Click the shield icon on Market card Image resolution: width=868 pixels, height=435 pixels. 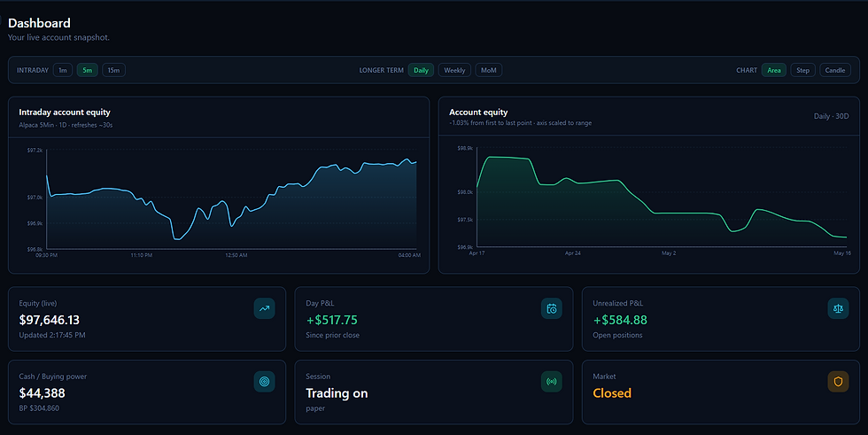pos(838,381)
